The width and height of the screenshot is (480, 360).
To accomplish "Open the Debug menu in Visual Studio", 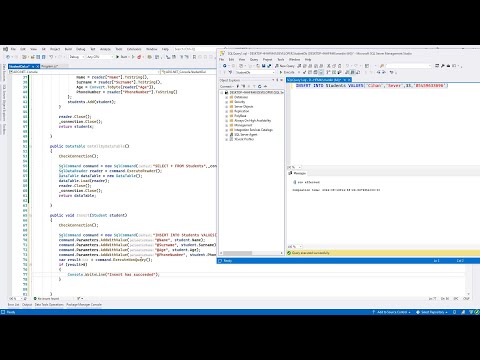I will click(81, 49).
